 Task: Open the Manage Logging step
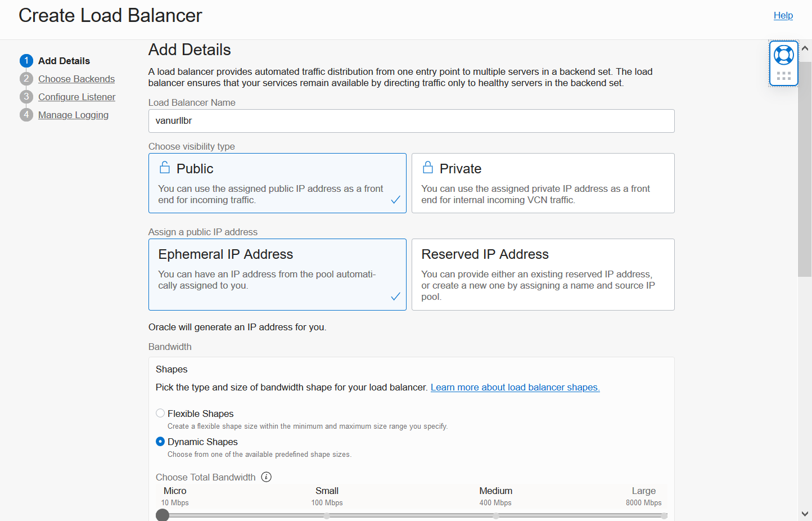[x=73, y=115]
